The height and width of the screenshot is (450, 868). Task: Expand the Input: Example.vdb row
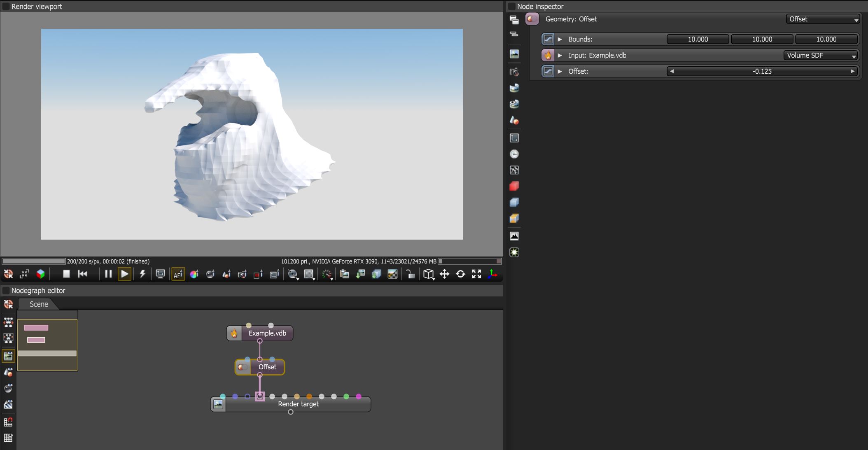pyautogui.click(x=560, y=55)
